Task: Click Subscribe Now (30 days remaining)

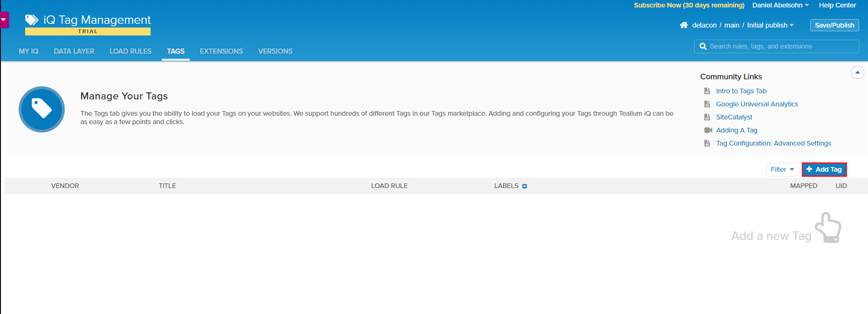Action: click(689, 5)
